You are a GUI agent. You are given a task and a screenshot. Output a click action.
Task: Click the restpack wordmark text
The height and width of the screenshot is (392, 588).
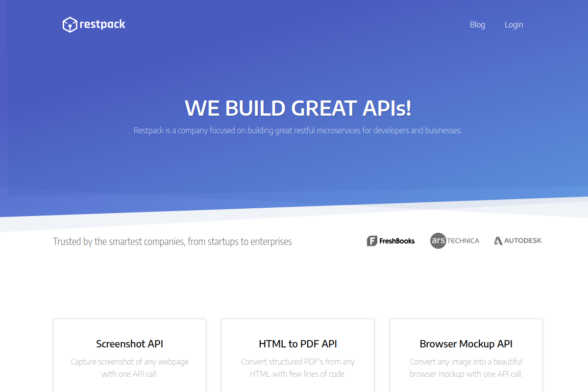click(102, 24)
